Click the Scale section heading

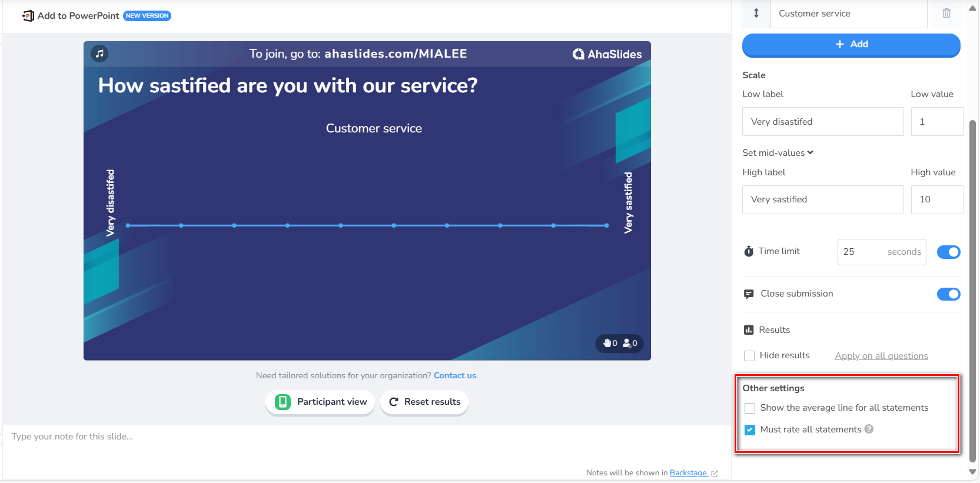(754, 75)
